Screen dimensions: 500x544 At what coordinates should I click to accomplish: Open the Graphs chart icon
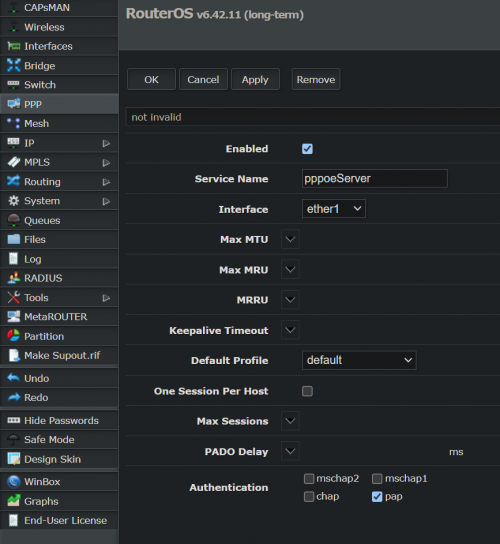[14, 501]
